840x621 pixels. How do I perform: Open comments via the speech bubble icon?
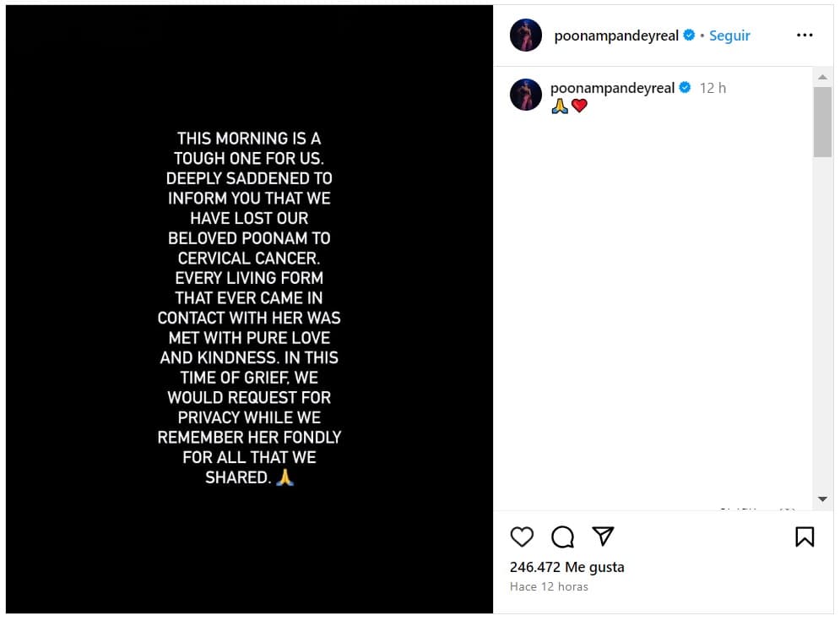point(562,537)
